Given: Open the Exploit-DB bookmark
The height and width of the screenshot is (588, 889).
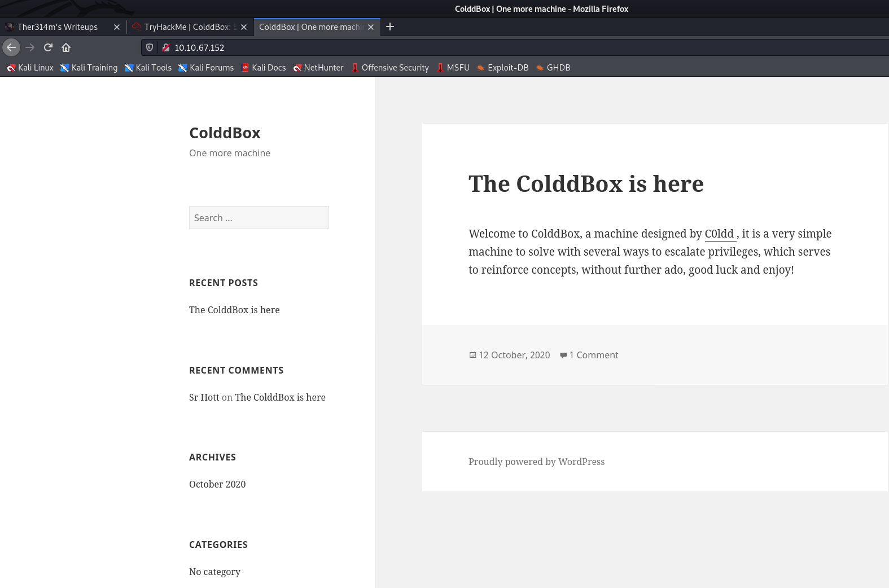Looking at the screenshot, I should [x=503, y=68].
